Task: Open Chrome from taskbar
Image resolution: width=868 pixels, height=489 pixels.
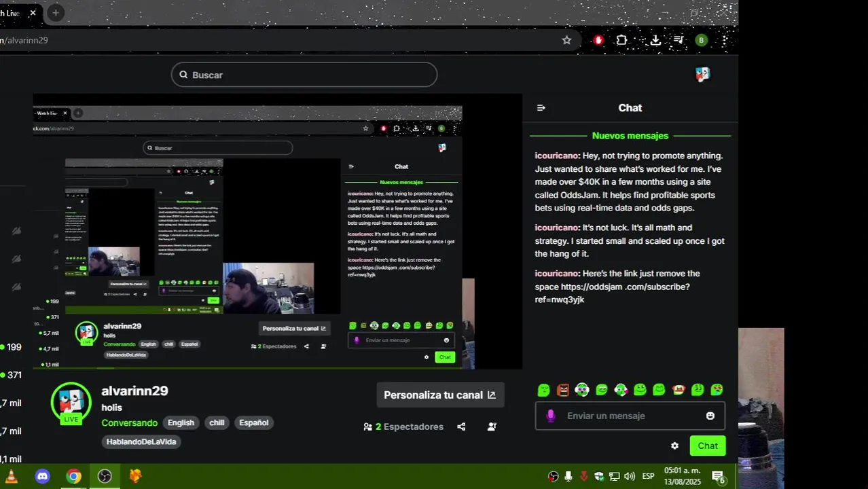Action: point(74,477)
